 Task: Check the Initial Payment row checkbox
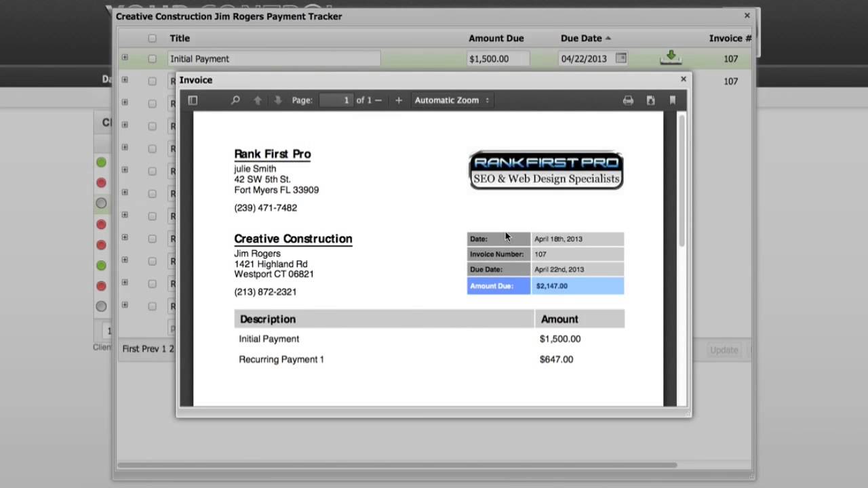coord(152,59)
